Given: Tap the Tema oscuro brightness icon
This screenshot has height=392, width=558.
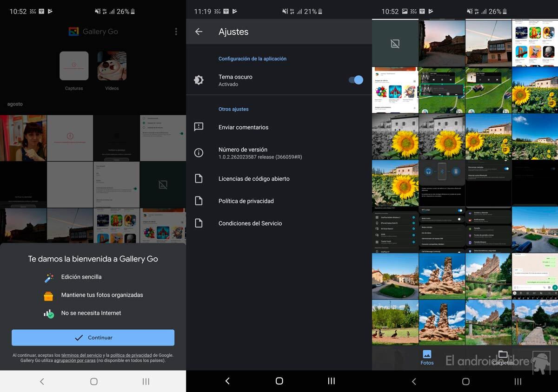Looking at the screenshot, I should (199, 80).
